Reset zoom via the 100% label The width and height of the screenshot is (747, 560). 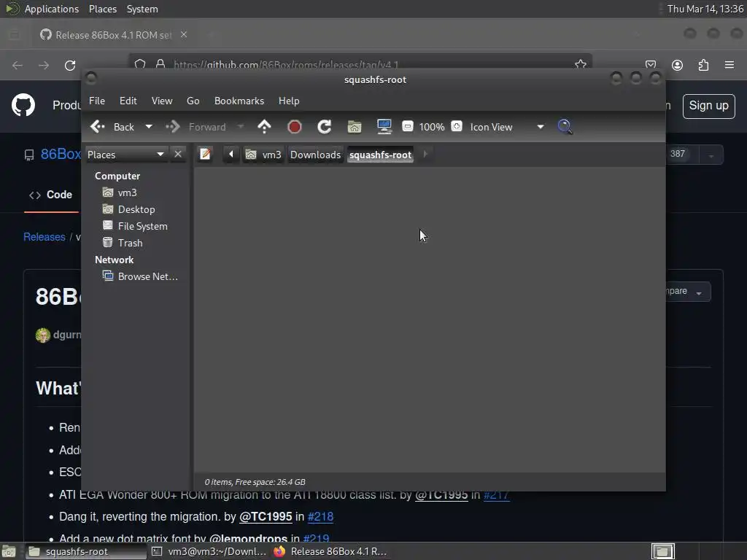pos(432,127)
